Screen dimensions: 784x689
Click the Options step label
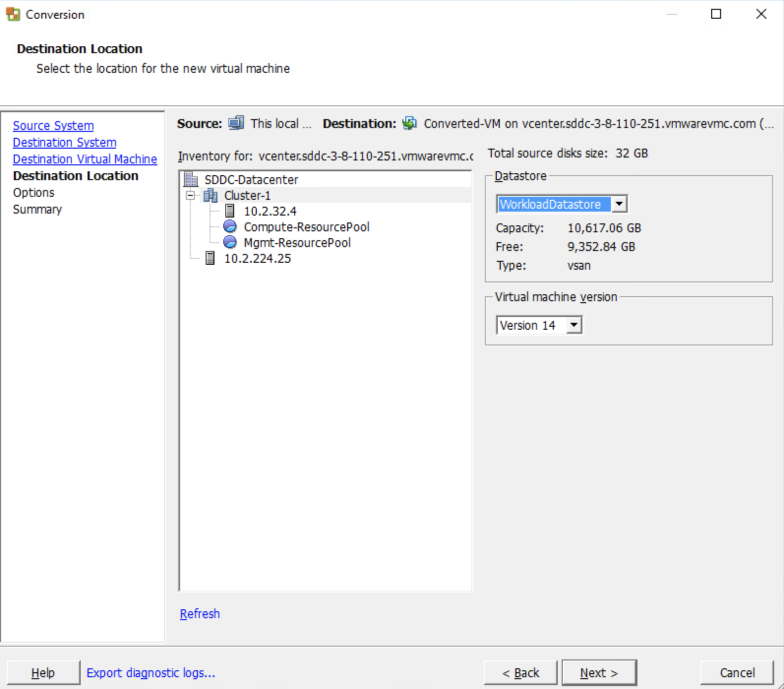(x=33, y=192)
